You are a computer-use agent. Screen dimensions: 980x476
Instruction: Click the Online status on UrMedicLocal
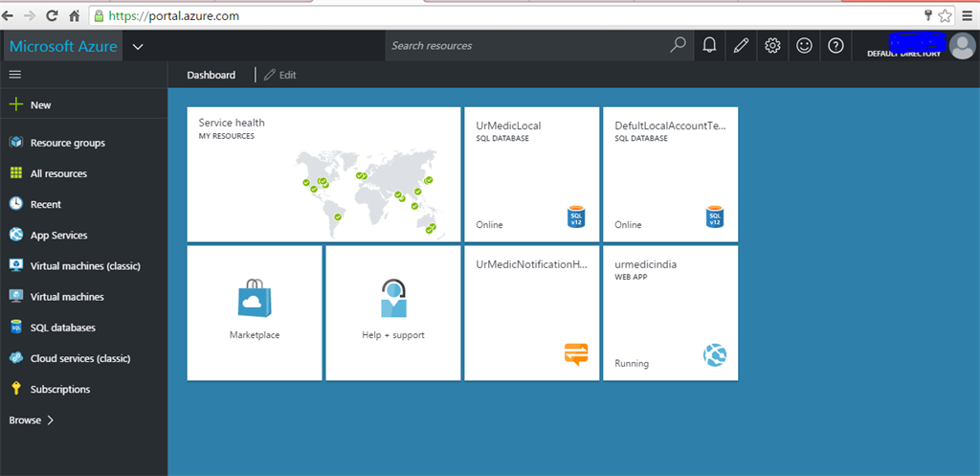pyautogui.click(x=489, y=224)
